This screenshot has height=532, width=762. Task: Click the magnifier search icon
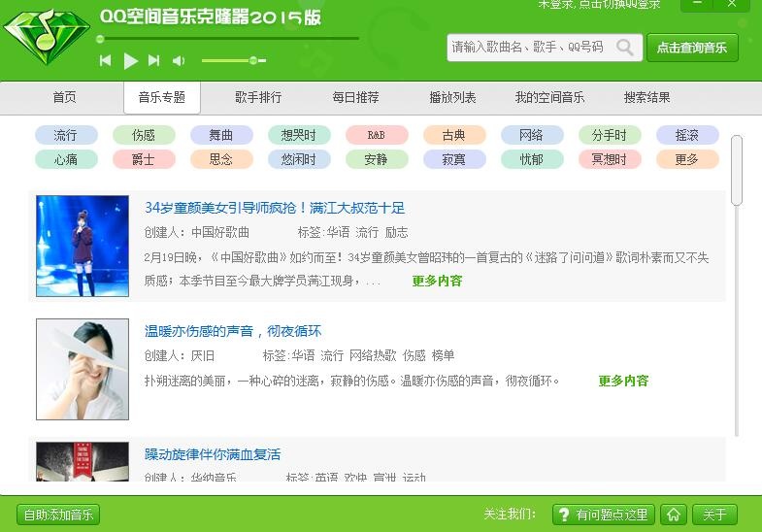coord(625,48)
